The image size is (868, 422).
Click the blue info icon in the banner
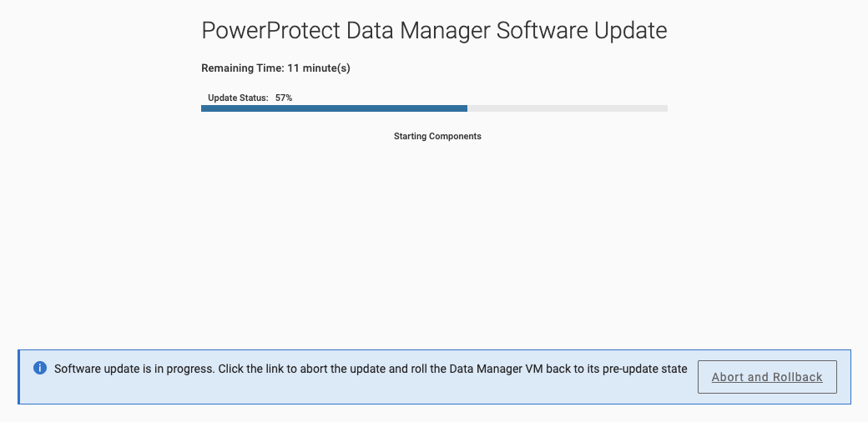click(x=40, y=368)
